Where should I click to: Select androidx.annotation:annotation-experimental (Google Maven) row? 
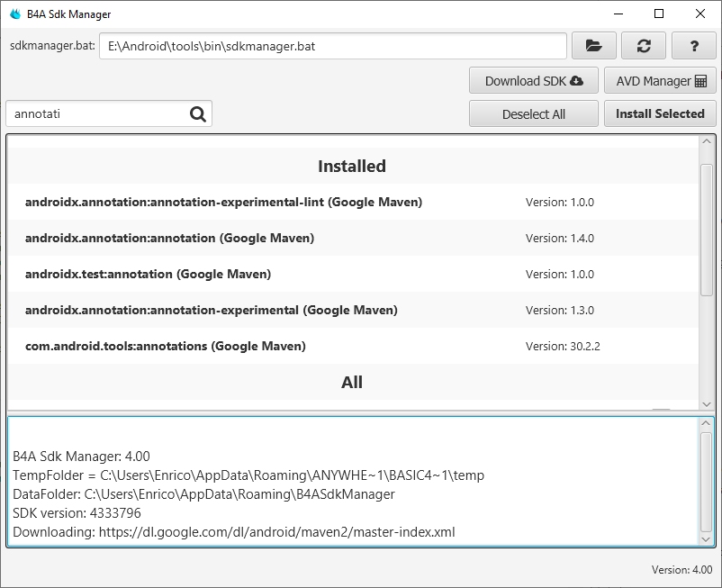[353, 310]
